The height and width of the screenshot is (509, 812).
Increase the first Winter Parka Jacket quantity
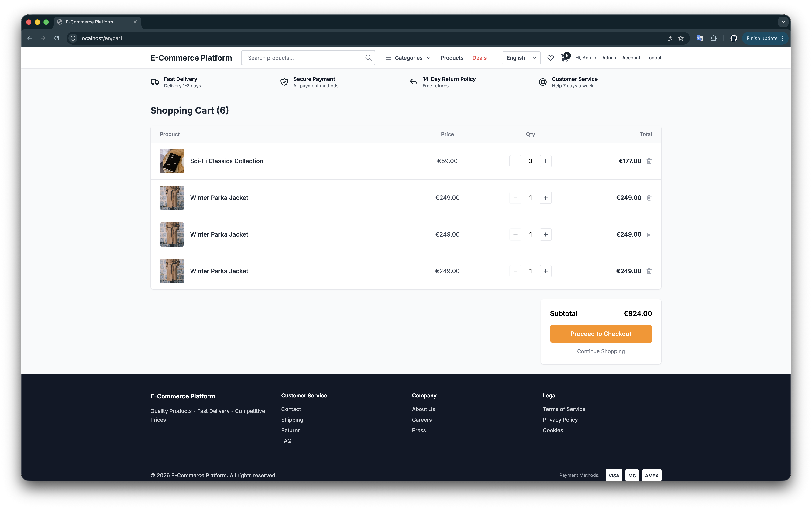pyautogui.click(x=545, y=198)
